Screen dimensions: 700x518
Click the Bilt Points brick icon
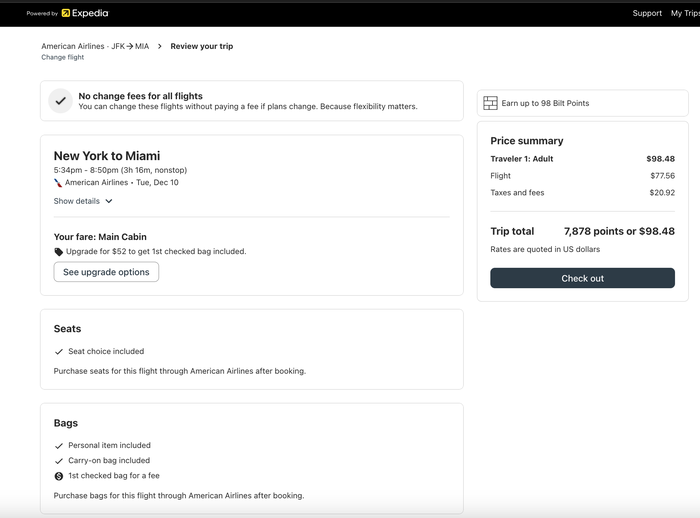click(x=490, y=103)
